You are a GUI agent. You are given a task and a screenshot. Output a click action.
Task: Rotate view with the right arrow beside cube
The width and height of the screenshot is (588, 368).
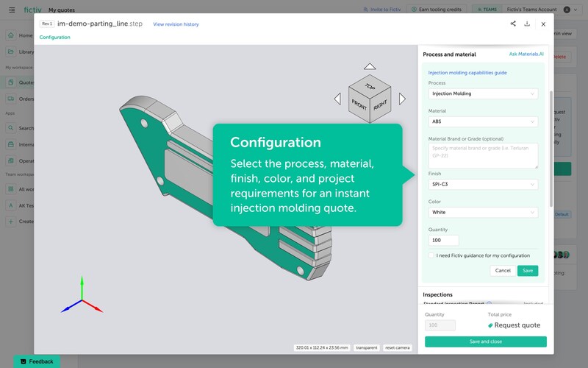pos(402,99)
